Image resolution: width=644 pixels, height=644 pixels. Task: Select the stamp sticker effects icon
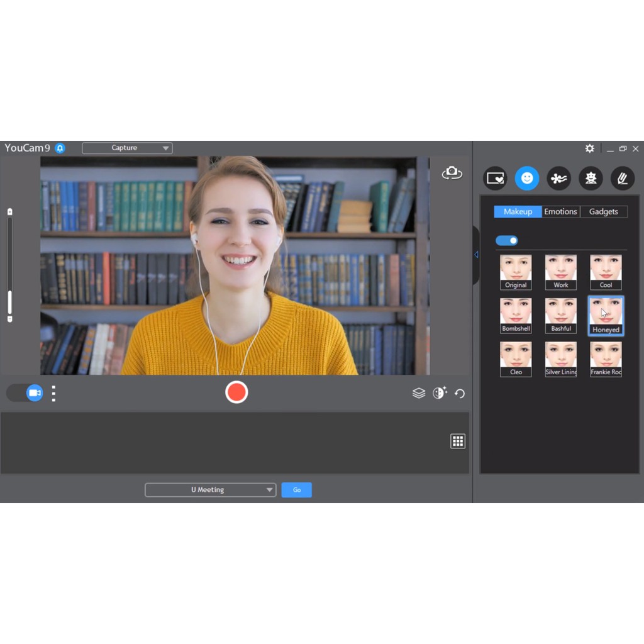coord(591,178)
